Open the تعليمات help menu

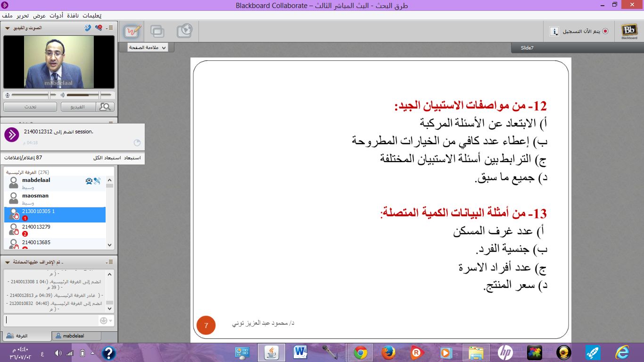click(x=92, y=15)
